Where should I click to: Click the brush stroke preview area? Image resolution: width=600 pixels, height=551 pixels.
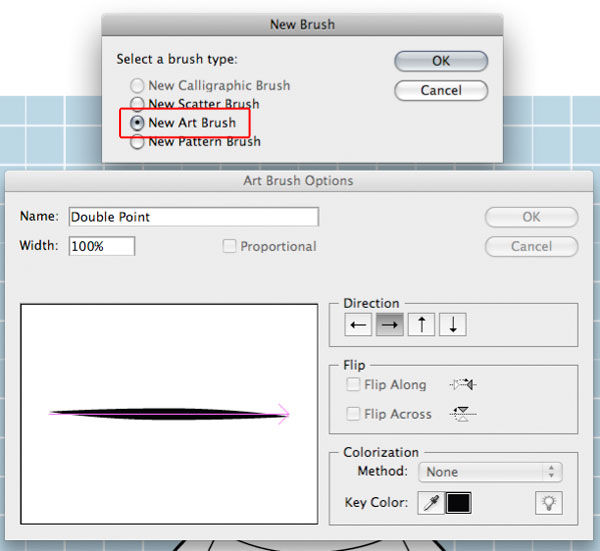pos(169,414)
